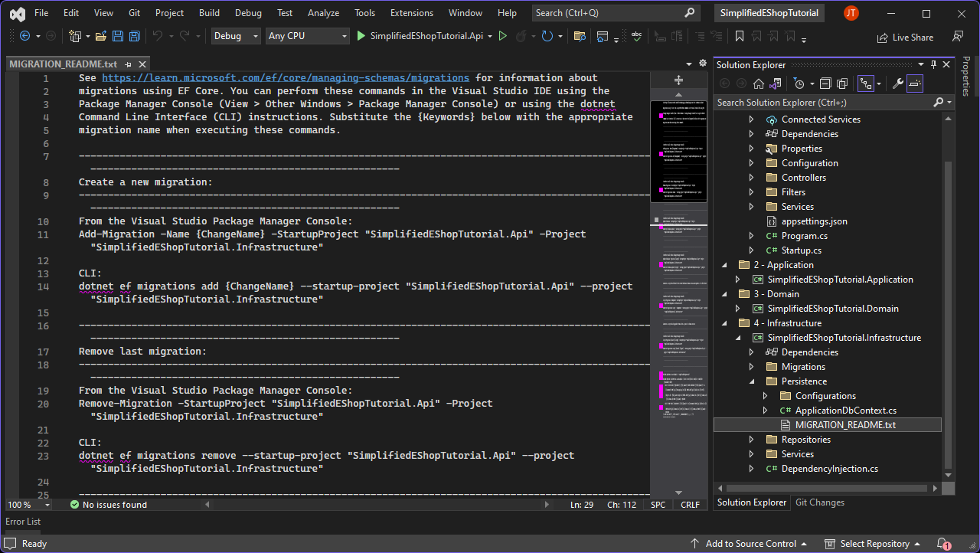
Task: Click the split editor handle icon
Action: (x=678, y=80)
